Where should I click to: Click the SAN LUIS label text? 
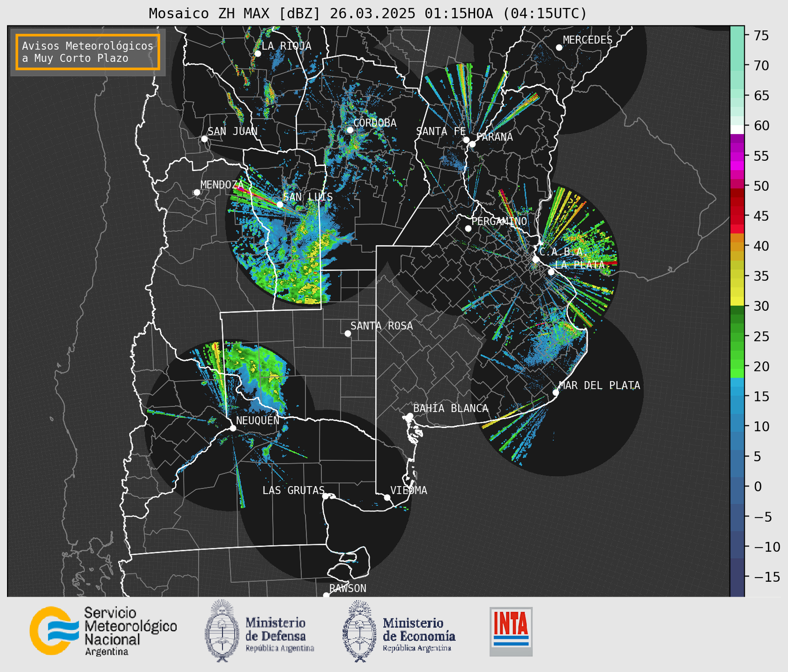[308, 197]
